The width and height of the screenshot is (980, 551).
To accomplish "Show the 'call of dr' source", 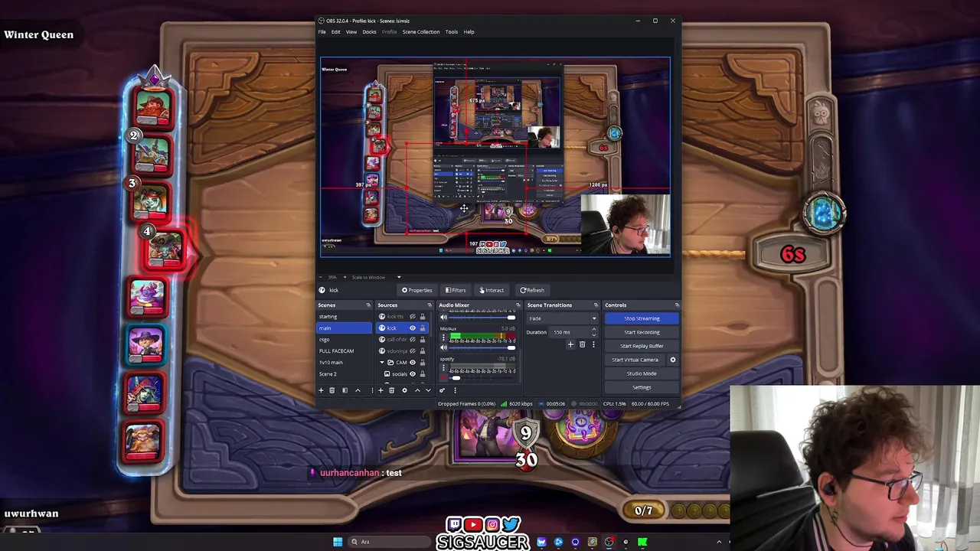I will [413, 340].
